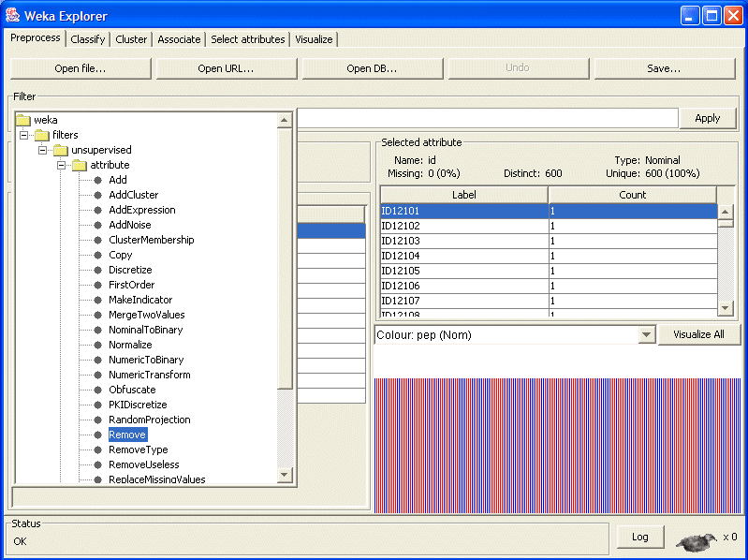Click the Weka Explorer title bar icon
This screenshot has width=748, height=560.
(13, 16)
